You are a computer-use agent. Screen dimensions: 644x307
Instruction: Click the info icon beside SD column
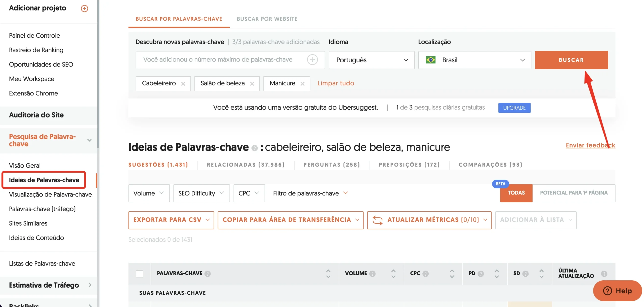click(x=525, y=274)
